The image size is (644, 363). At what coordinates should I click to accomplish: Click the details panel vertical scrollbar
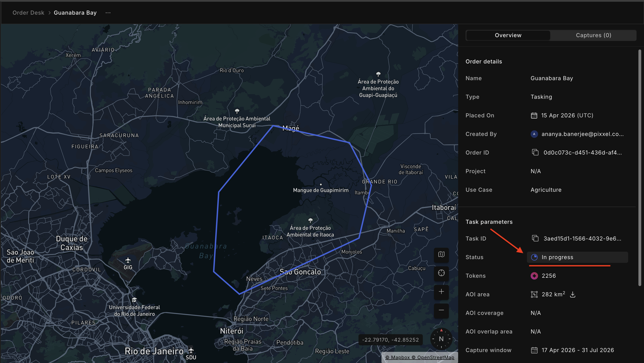tap(640, 168)
